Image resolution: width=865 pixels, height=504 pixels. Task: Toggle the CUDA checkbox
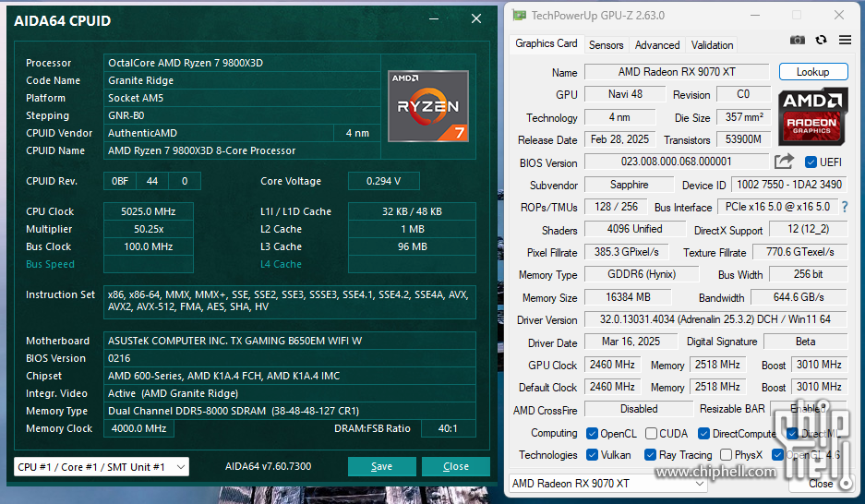(x=651, y=434)
